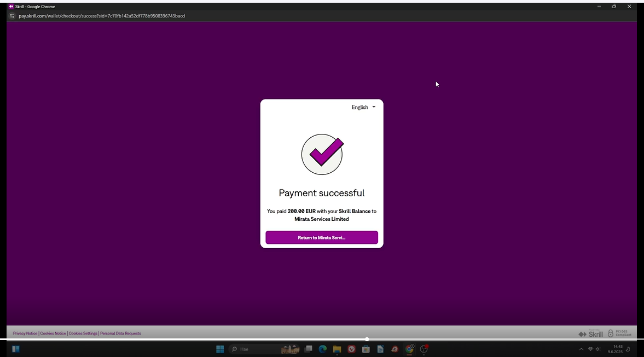The height and width of the screenshot is (357, 644).
Task: Click the video progress bar handle
Action: coord(367,340)
